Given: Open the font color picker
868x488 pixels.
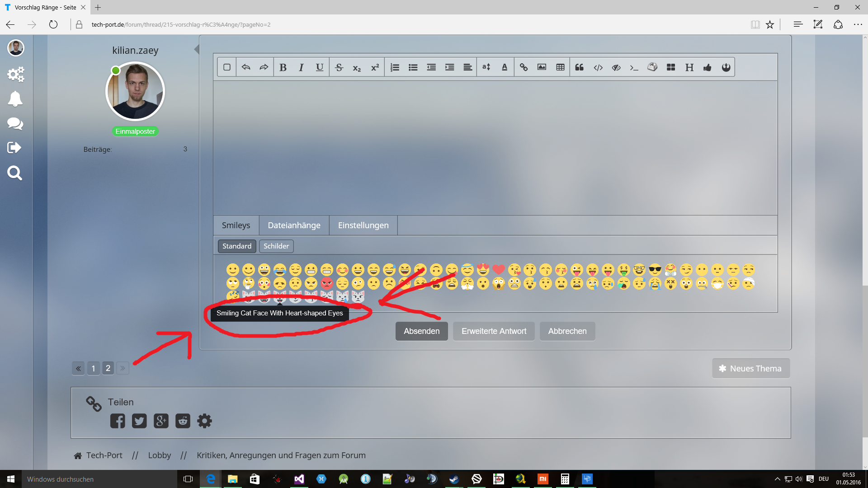Looking at the screenshot, I should click(505, 67).
